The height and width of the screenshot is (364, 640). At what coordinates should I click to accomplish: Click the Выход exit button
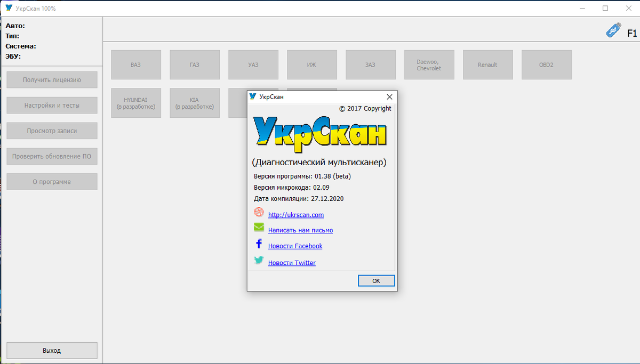tap(52, 351)
